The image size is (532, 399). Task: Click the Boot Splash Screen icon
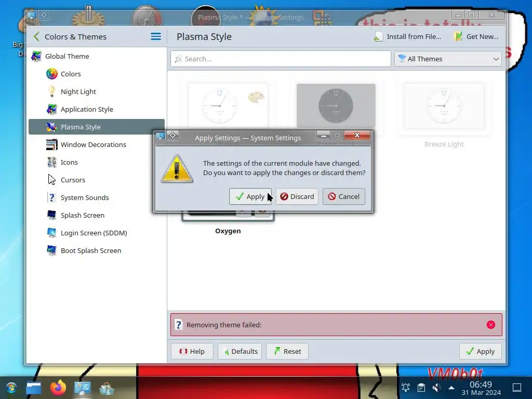click(x=52, y=250)
